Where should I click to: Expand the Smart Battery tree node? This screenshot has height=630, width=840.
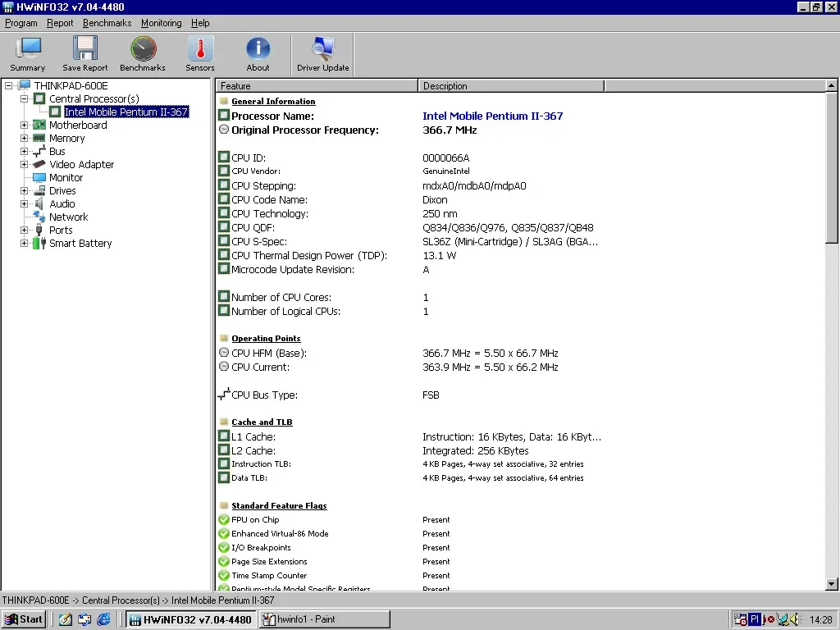(x=24, y=243)
